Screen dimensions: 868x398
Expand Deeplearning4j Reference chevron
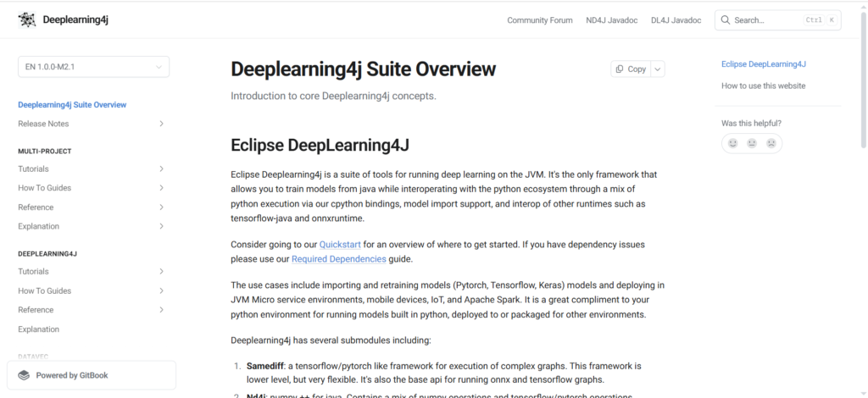[161, 310]
